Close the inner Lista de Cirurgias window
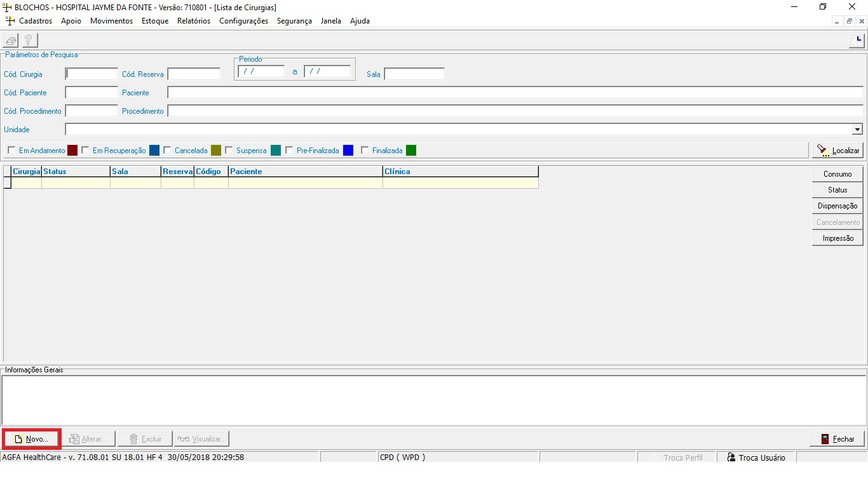 click(860, 21)
